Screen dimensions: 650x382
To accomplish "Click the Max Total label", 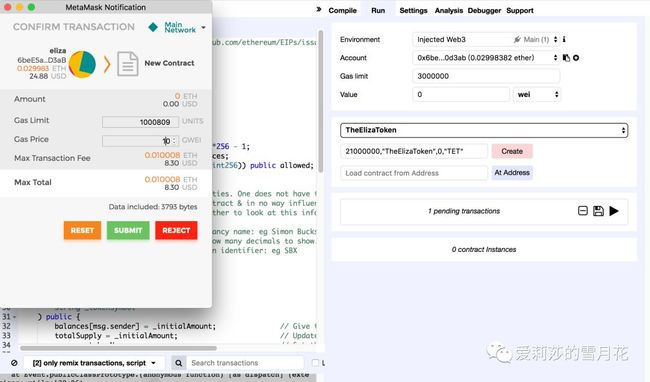I will [x=33, y=182].
